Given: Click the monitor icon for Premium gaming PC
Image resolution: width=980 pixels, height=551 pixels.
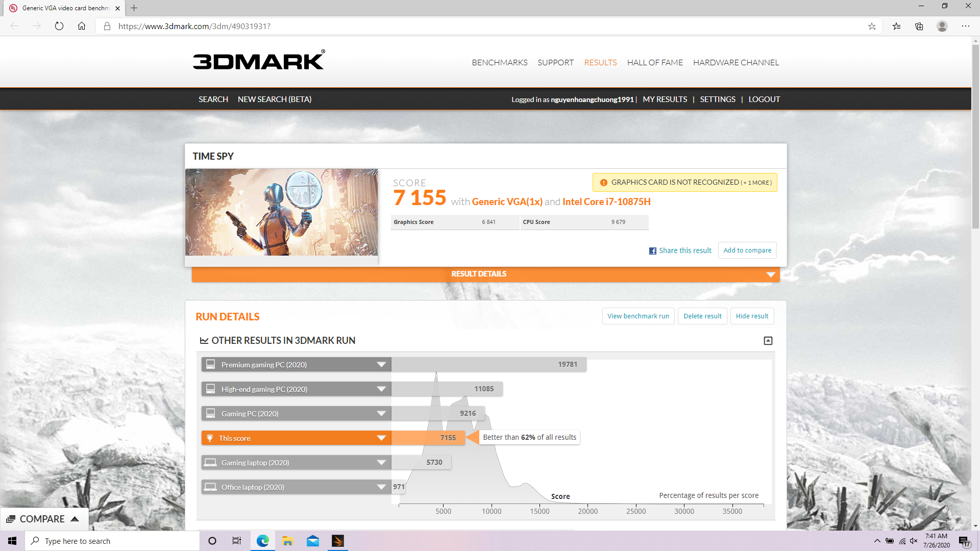Looking at the screenshot, I should 210,364.
